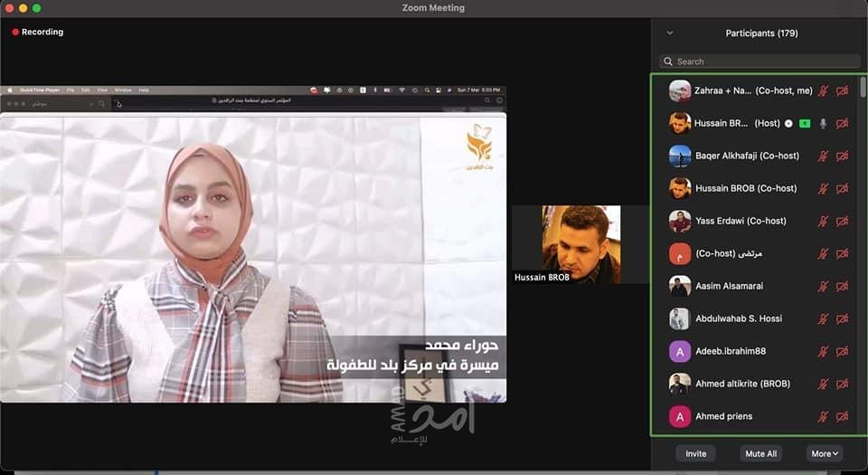The width and height of the screenshot is (868, 475).
Task: Click the Invite button
Action: (x=696, y=453)
